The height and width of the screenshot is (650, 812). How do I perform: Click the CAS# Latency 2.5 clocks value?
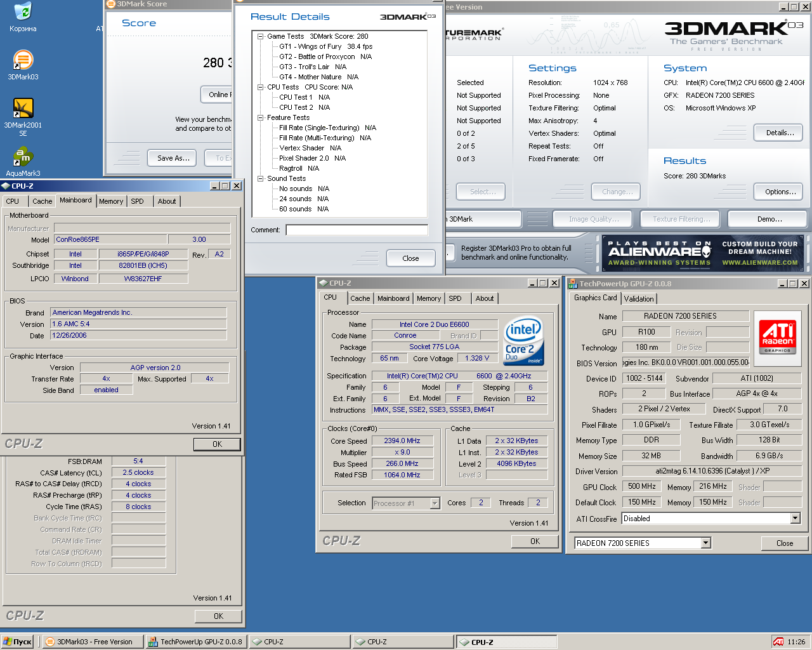pos(138,473)
